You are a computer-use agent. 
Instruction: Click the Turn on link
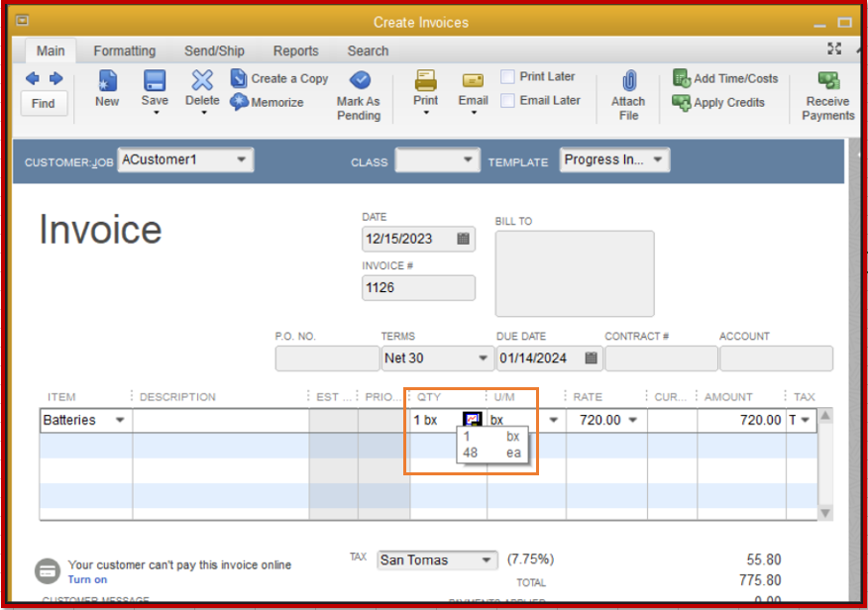(x=87, y=579)
